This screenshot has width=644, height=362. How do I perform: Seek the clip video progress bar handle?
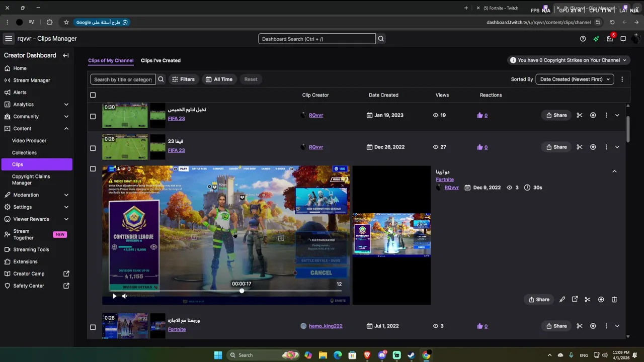coord(242,291)
